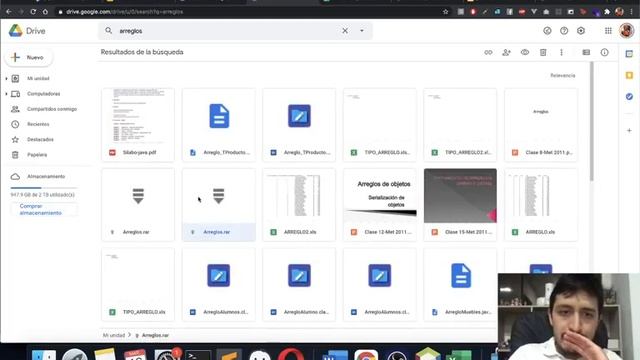Viewport: 640px width, 360px height.
Task: Click the get link toolbar icon
Action: pos(488,52)
